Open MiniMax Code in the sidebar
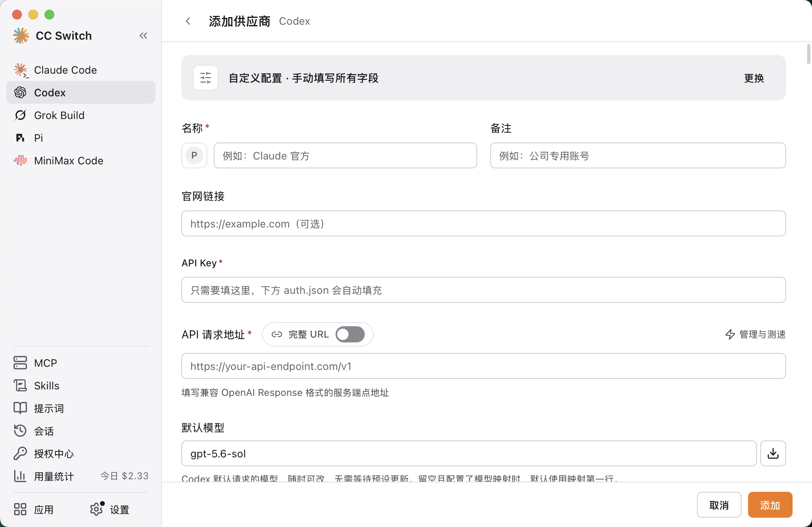The image size is (812, 527). pos(81,161)
